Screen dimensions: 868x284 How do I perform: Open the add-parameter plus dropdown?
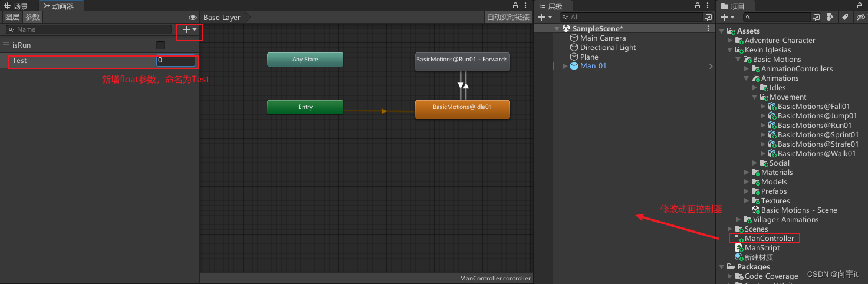(190, 29)
